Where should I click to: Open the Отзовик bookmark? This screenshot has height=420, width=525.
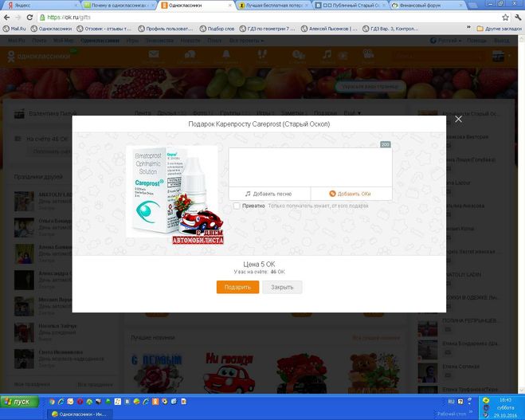tap(104, 29)
